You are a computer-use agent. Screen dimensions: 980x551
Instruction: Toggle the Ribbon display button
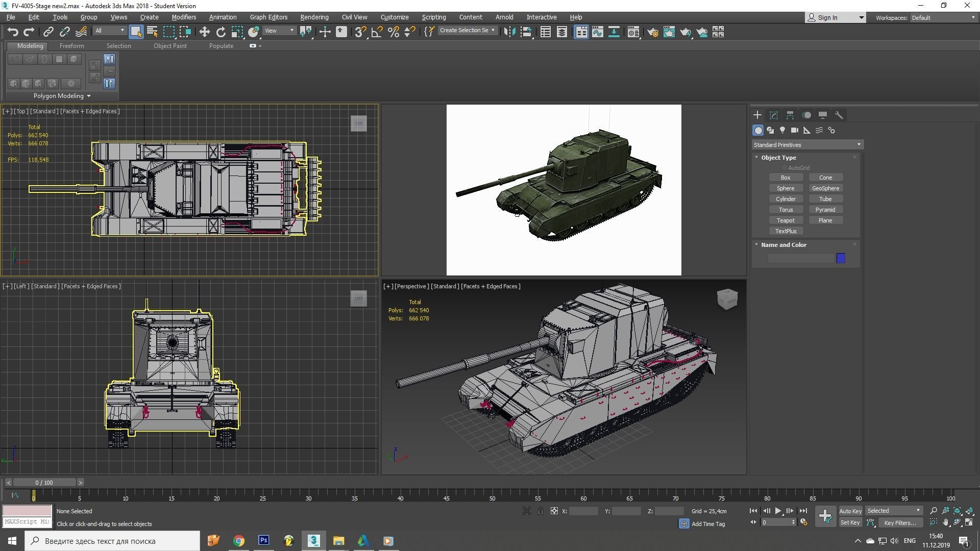[581, 32]
